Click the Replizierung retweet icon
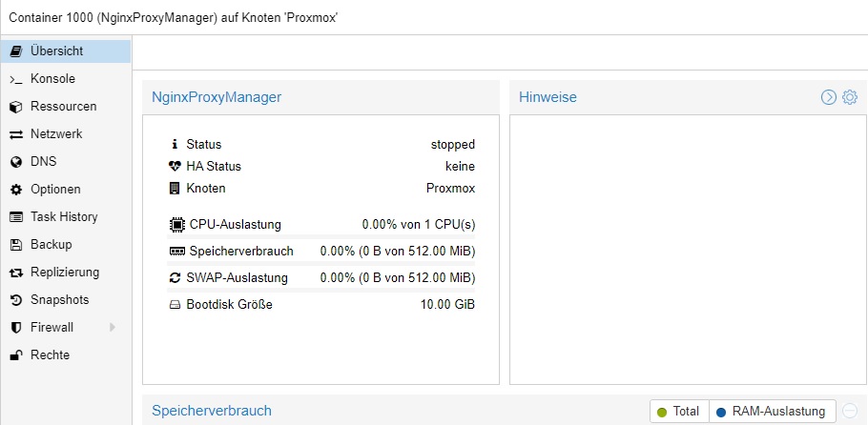 coord(15,273)
